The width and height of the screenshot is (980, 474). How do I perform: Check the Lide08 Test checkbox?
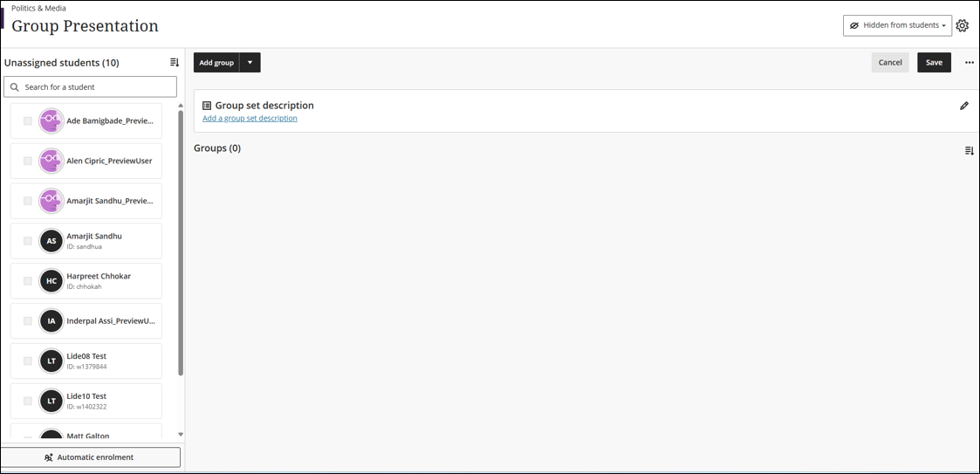pos(28,361)
